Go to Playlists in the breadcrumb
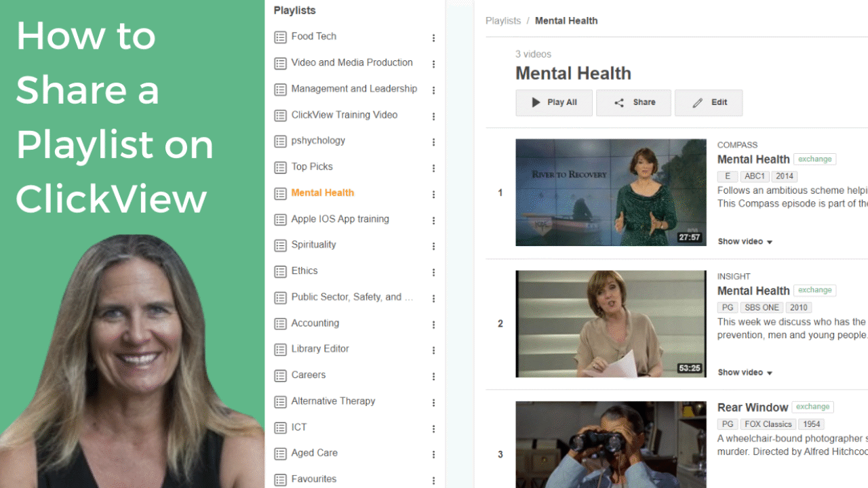This screenshot has width=868, height=488. click(503, 20)
